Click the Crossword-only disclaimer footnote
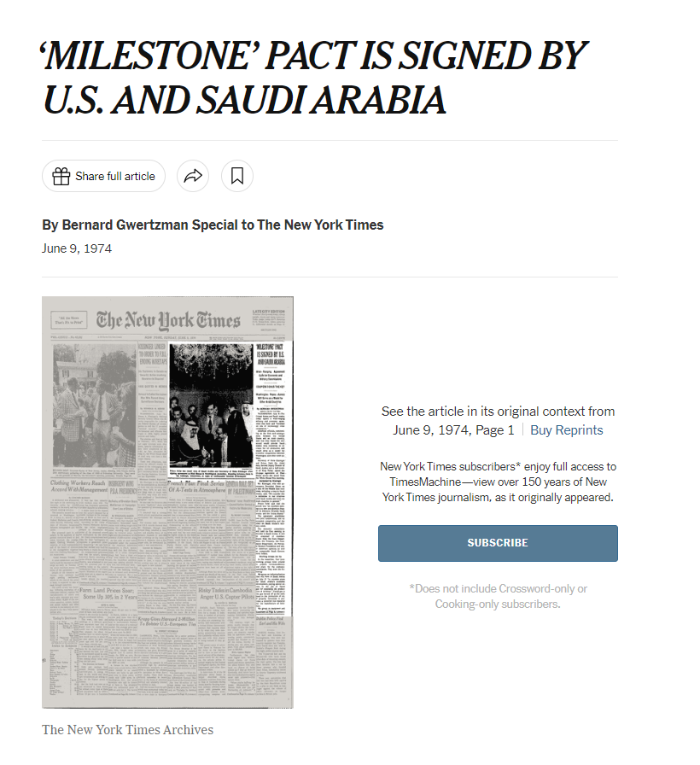Viewport: 700px width, 765px height. [x=498, y=596]
